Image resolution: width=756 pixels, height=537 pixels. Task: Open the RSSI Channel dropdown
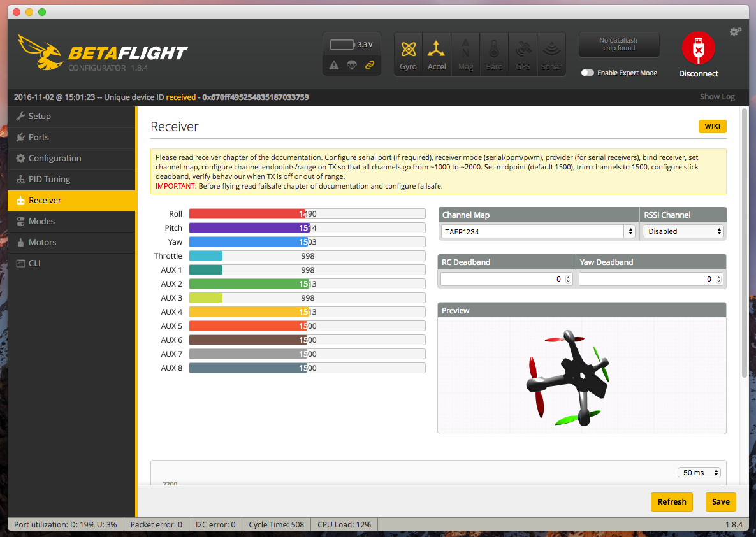point(684,232)
